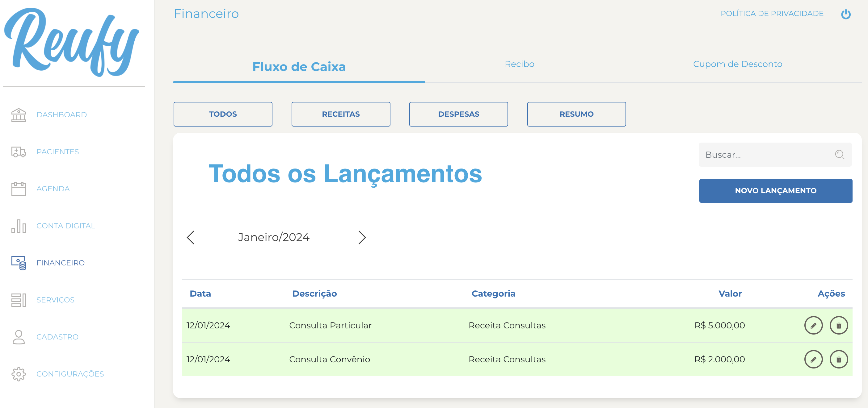Click the Dashboard bank icon
This screenshot has width=868, height=408.
click(19, 115)
